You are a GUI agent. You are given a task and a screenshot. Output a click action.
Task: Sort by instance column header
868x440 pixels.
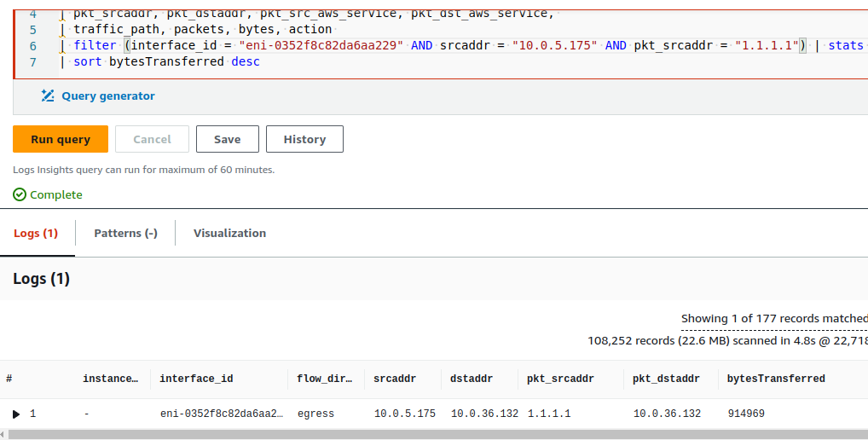point(110,379)
